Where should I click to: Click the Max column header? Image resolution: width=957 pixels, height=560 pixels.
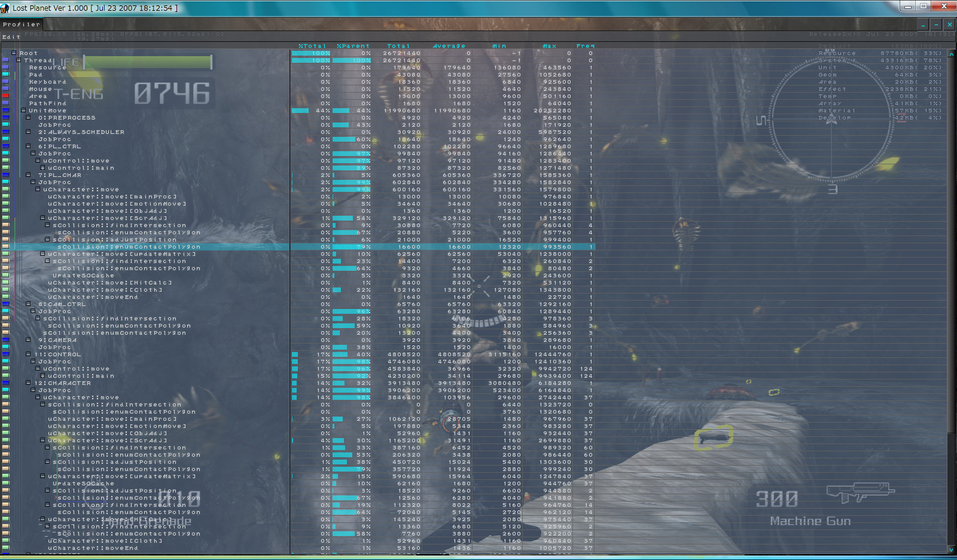coord(549,46)
